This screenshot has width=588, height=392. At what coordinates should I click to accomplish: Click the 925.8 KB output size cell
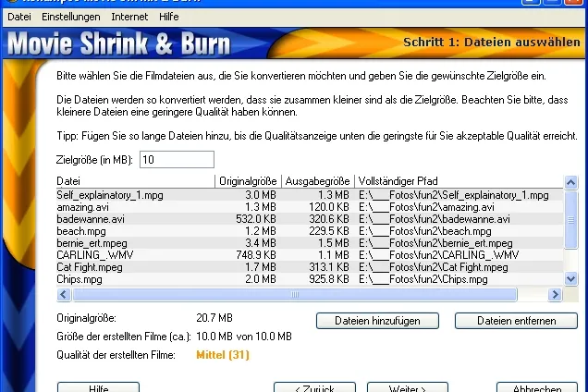329,279
